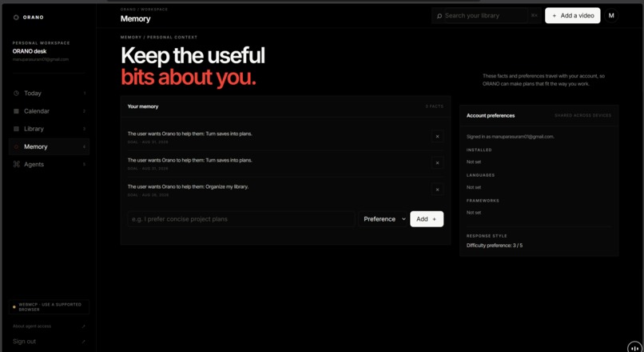Click the Add a video button
Viewport: 644px width, 352px height.
coord(573,16)
